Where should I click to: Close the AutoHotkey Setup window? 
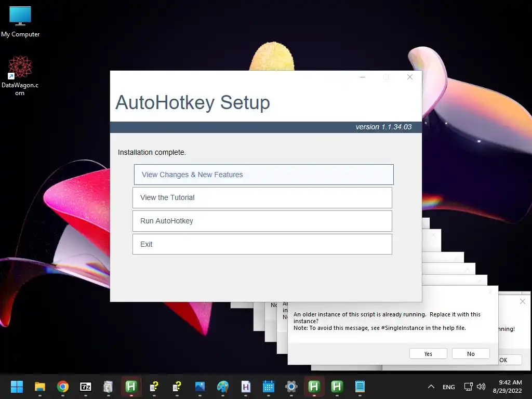[x=410, y=77]
